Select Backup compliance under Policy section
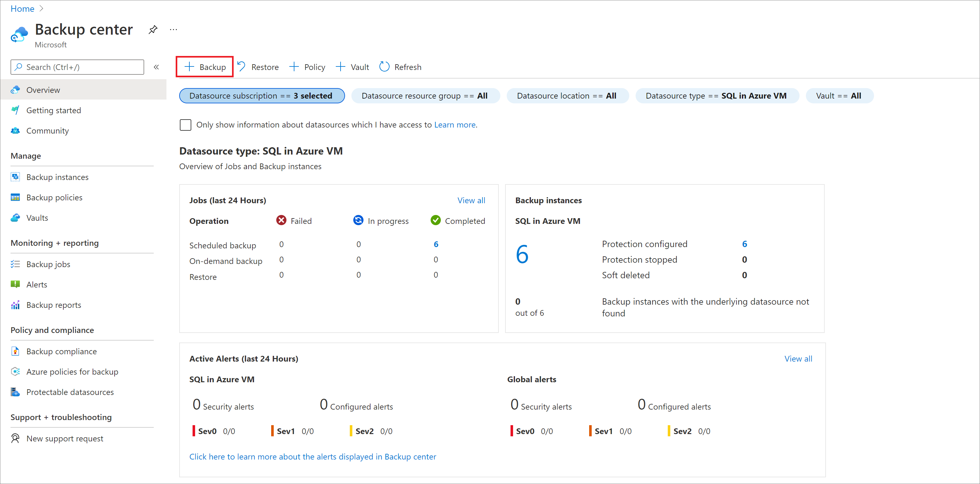This screenshot has height=484, width=980. tap(62, 350)
